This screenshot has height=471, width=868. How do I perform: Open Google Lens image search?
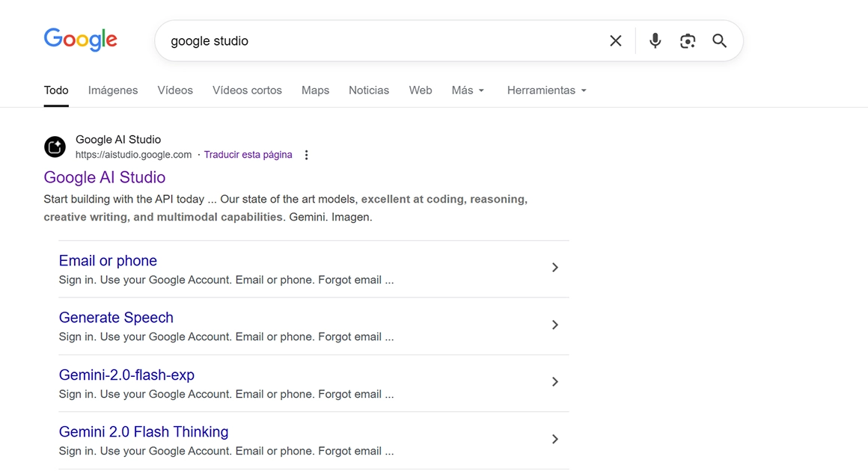pos(688,41)
